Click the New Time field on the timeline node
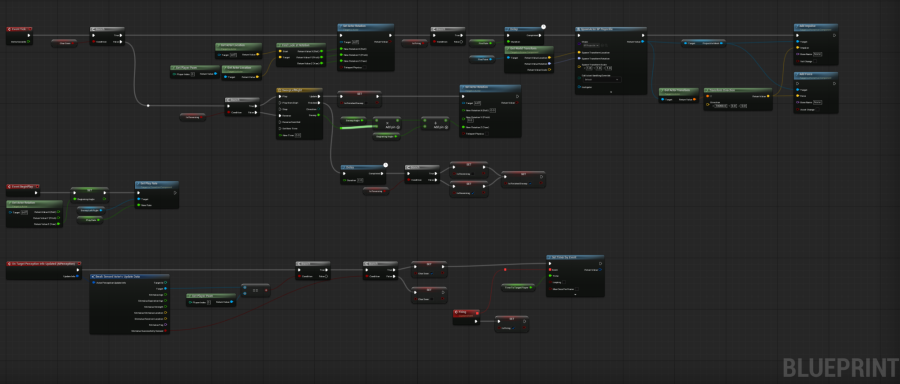 (298, 135)
